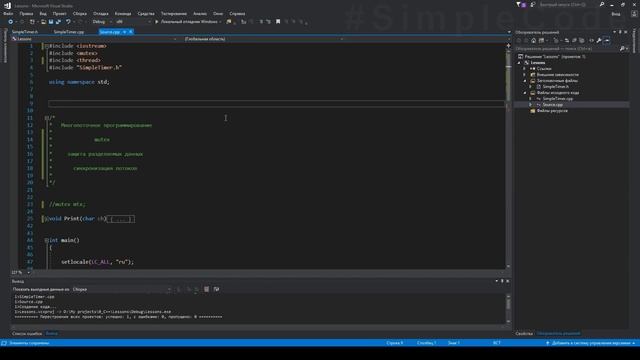Viewport: 640px width, 360px height.
Task: Open the Build menu
Action: point(79,13)
